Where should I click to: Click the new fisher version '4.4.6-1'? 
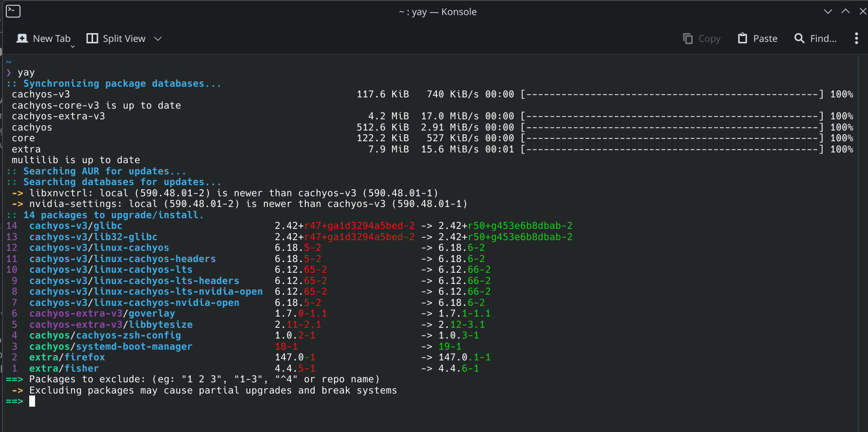coord(458,369)
